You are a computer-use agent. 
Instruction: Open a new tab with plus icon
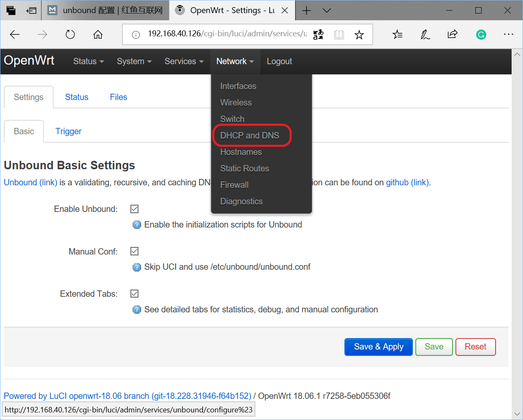tap(306, 11)
